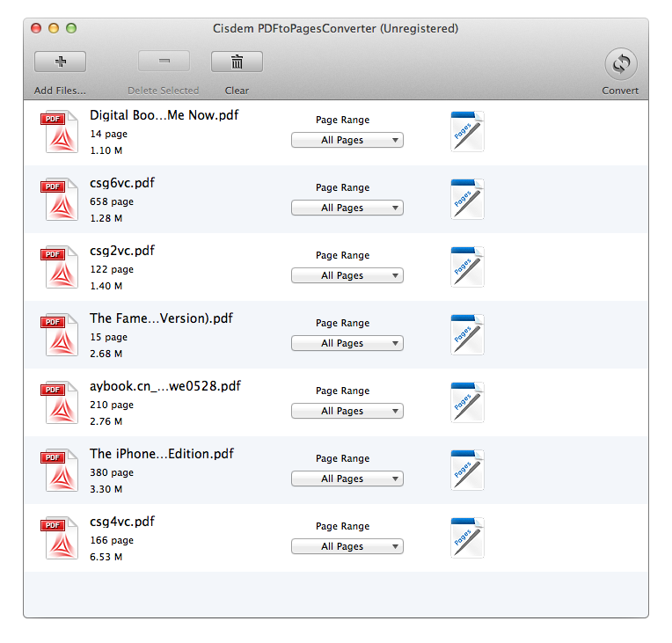Click Pages output icon for aybook.cn_...we0528.pdf

click(468, 403)
